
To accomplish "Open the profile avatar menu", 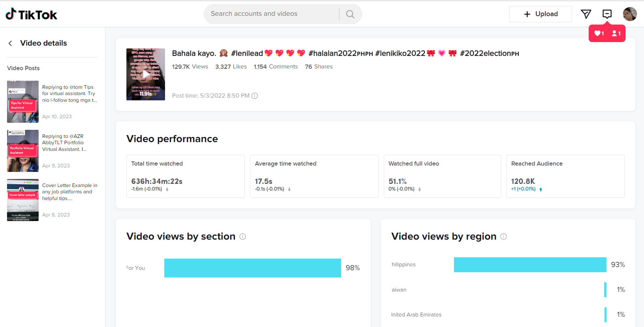I will click(x=630, y=14).
